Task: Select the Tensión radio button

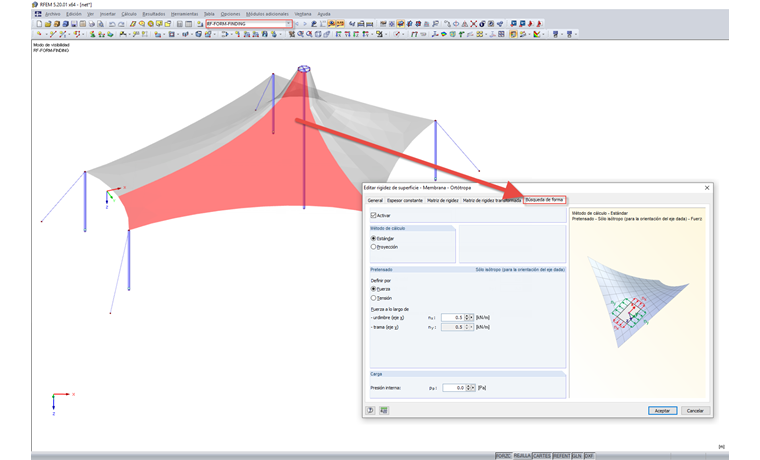Action: click(x=373, y=298)
